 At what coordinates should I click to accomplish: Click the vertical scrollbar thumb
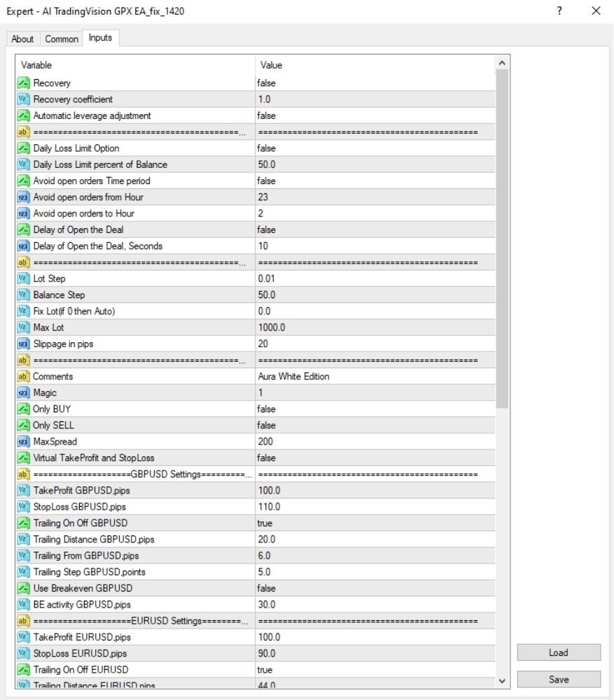502,239
